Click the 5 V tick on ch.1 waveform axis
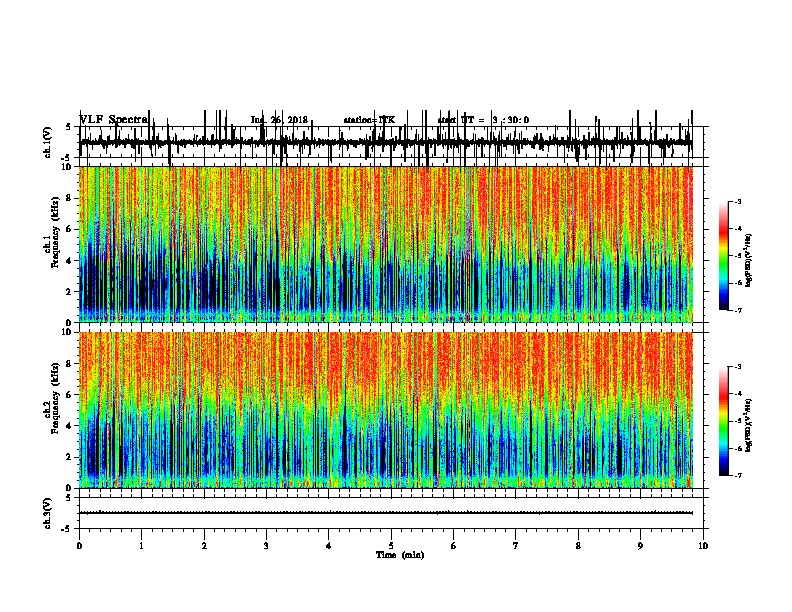This screenshot has height=612, width=792. click(68, 127)
